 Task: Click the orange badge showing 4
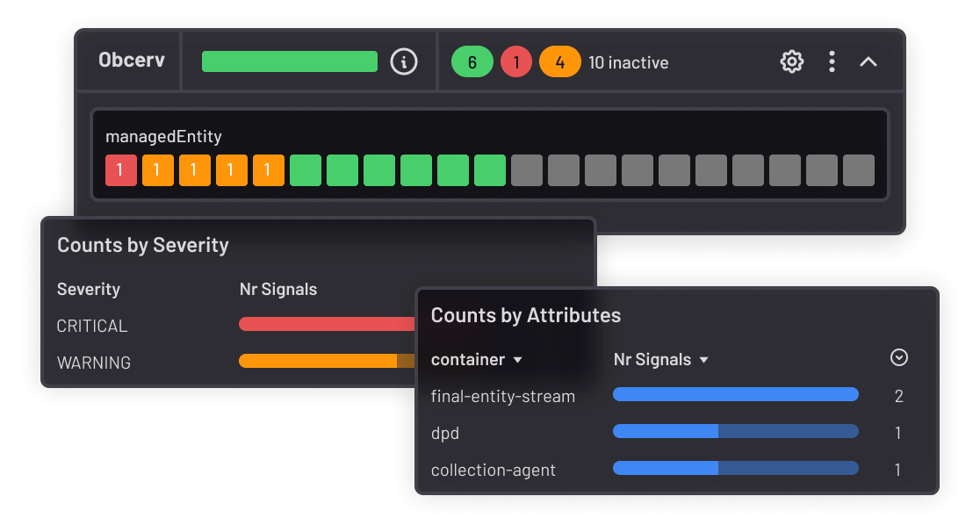pos(560,62)
